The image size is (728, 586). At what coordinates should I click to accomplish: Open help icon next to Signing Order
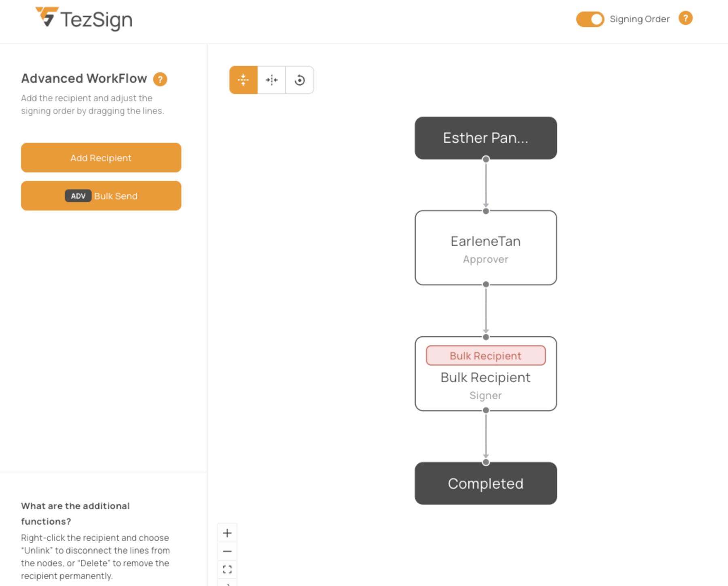(x=686, y=19)
